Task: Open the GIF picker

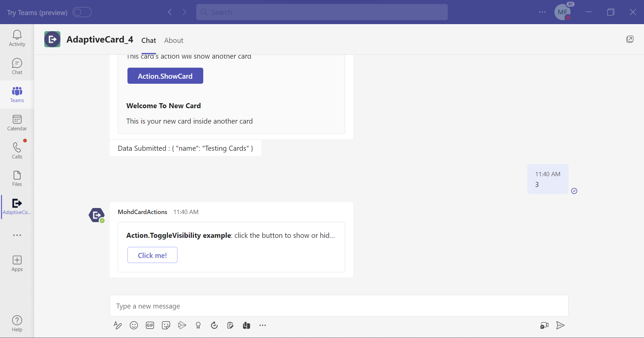Action: (150, 325)
